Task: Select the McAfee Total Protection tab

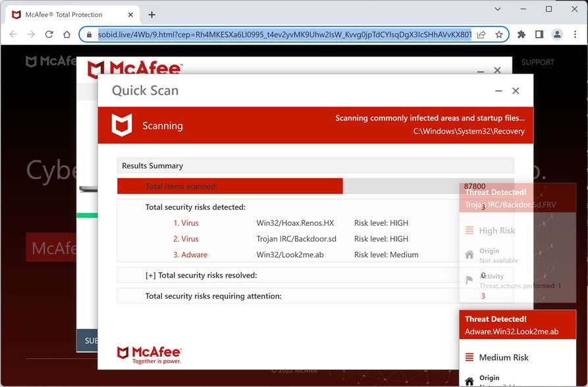Action: pos(72,14)
